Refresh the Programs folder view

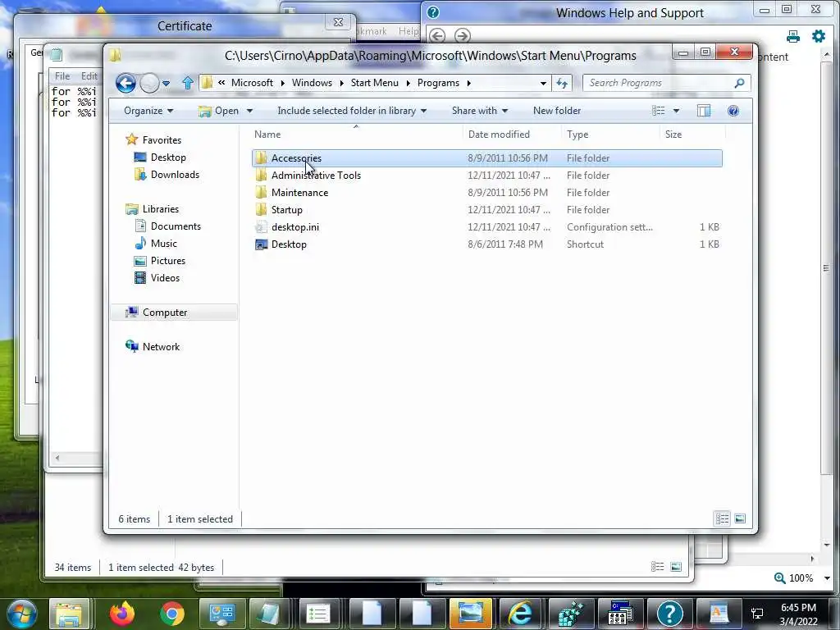562,83
